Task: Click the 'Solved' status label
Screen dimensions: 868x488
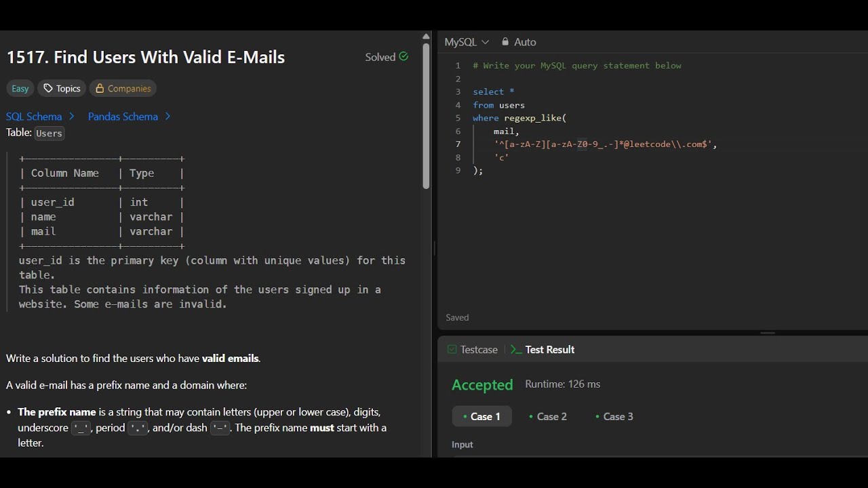Action: click(x=380, y=57)
